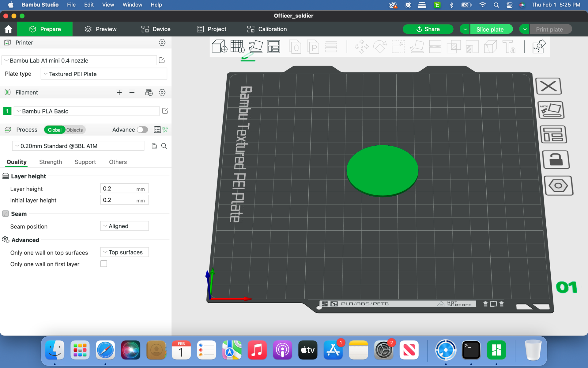Open the printer preset dropdown
The height and width of the screenshot is (368, 588).
click(x=79, y=60)
